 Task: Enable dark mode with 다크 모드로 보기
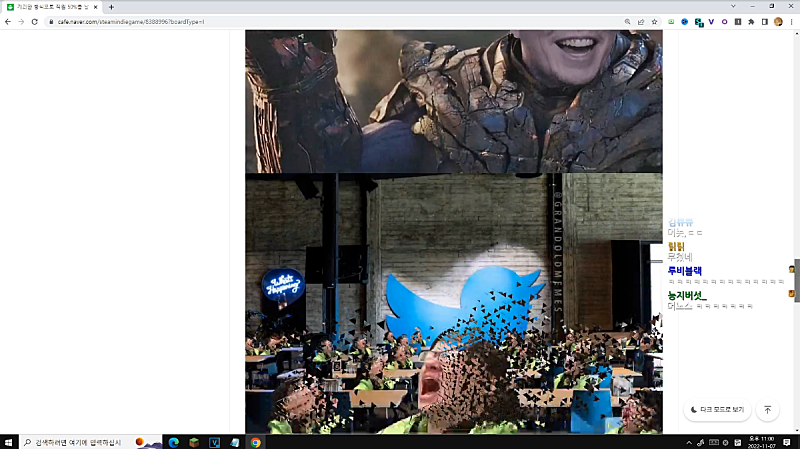[717, 410]
